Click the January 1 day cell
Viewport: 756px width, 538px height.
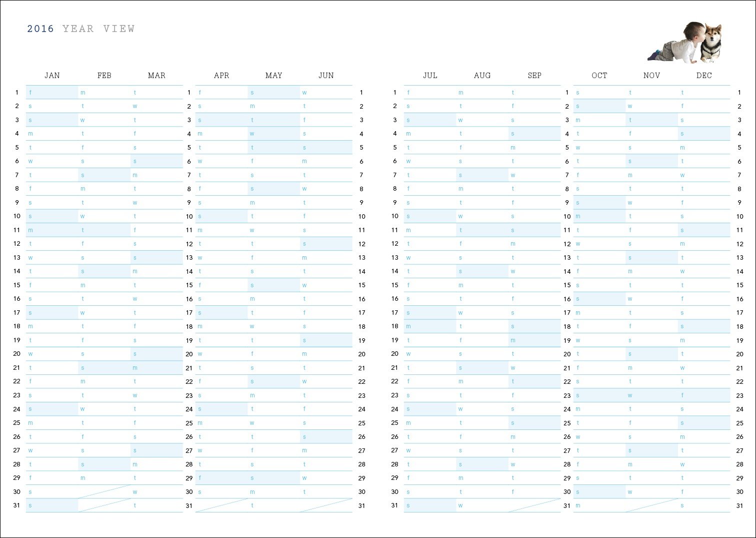52,93
